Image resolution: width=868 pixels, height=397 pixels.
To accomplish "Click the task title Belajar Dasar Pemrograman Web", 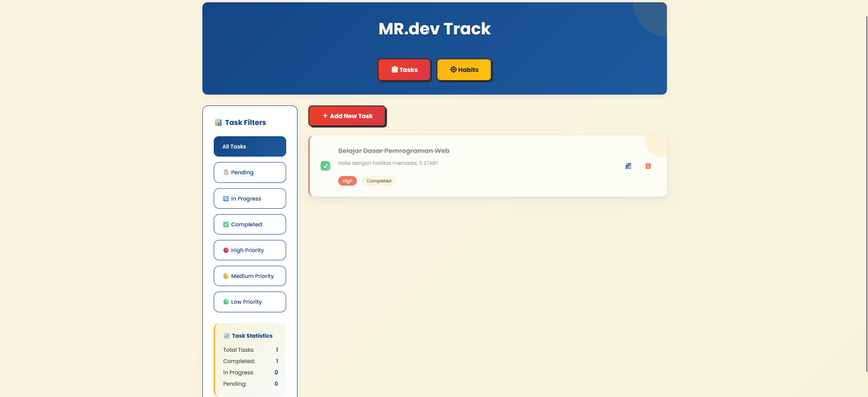I will pos(393,151).
